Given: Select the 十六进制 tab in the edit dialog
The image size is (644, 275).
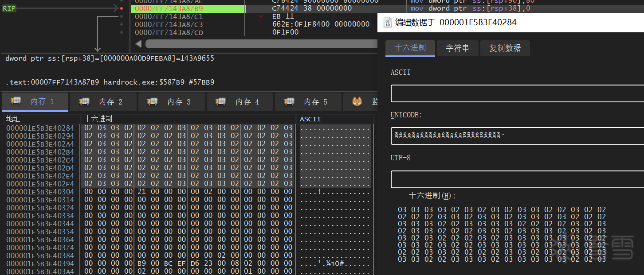Looking at the screenshot, I should coord(410,48).
